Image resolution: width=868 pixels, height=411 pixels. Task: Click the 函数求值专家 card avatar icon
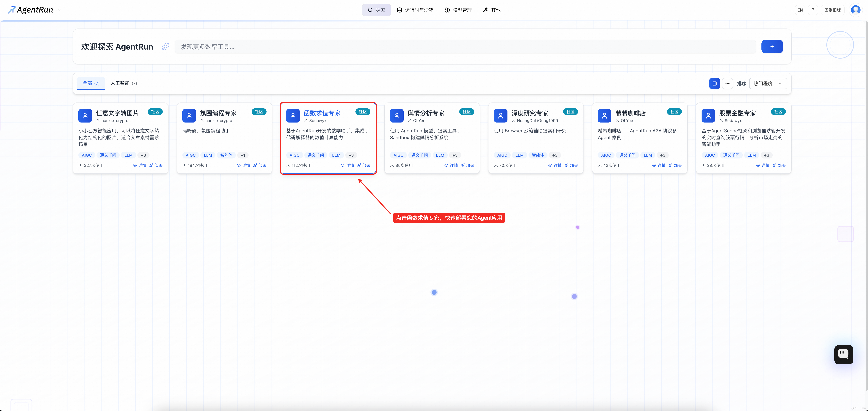click(293, 116)
